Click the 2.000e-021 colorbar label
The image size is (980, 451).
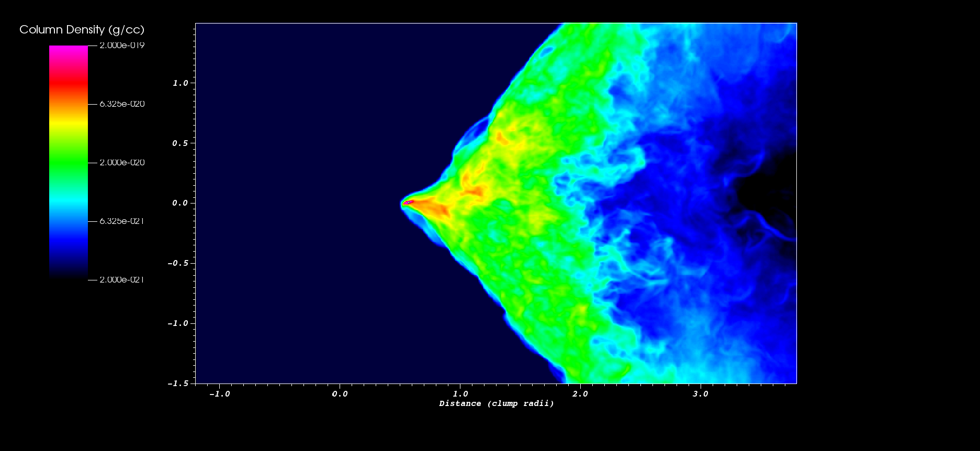point(122,280)
